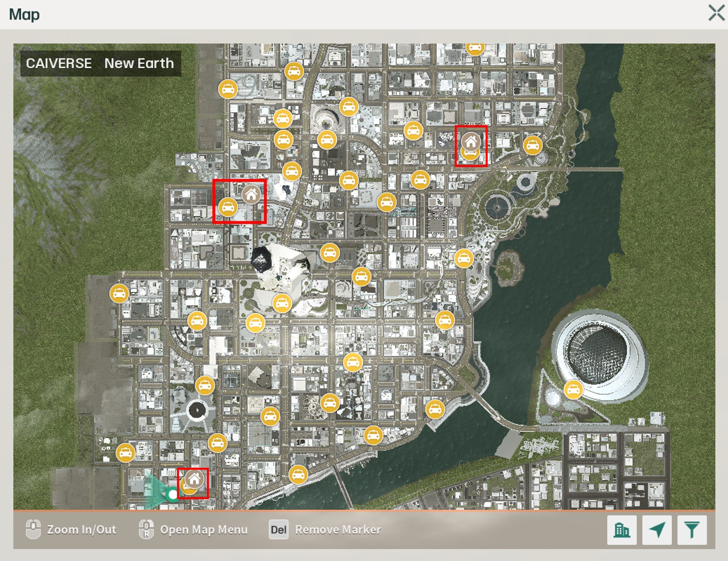This screenshot has width=728, height=561.
Task: Click the CAIVERSE New Earth label
Action: tap(100, 63)
